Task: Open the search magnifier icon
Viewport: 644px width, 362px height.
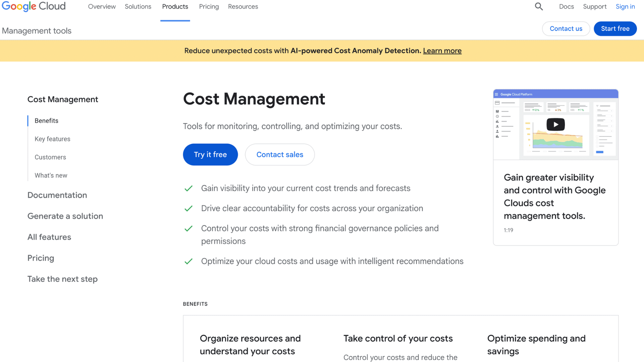Action: point(539,6)
